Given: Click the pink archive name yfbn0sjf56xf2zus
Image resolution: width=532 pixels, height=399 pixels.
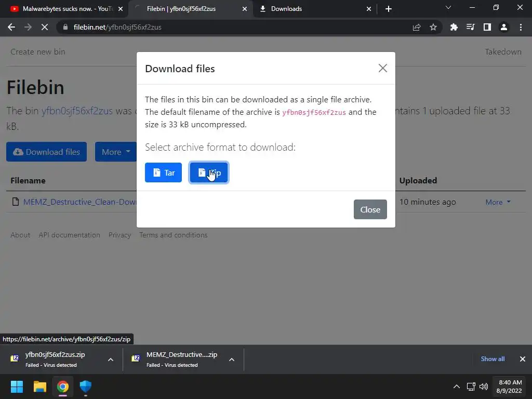Looking at the screenshot, I should click(314, 112).
